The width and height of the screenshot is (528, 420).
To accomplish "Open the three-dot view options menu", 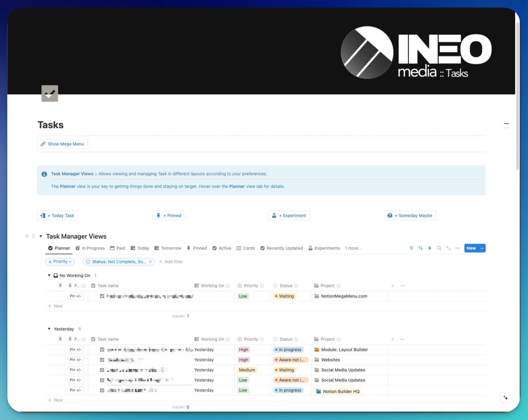I will click(457, 248).
